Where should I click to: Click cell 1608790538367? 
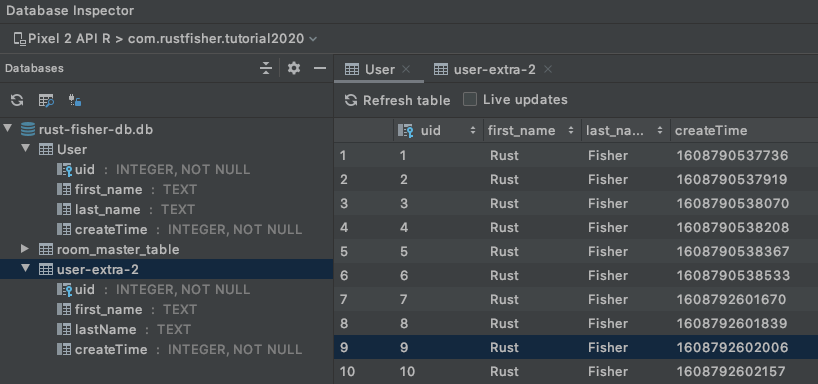tap(733, 251)
